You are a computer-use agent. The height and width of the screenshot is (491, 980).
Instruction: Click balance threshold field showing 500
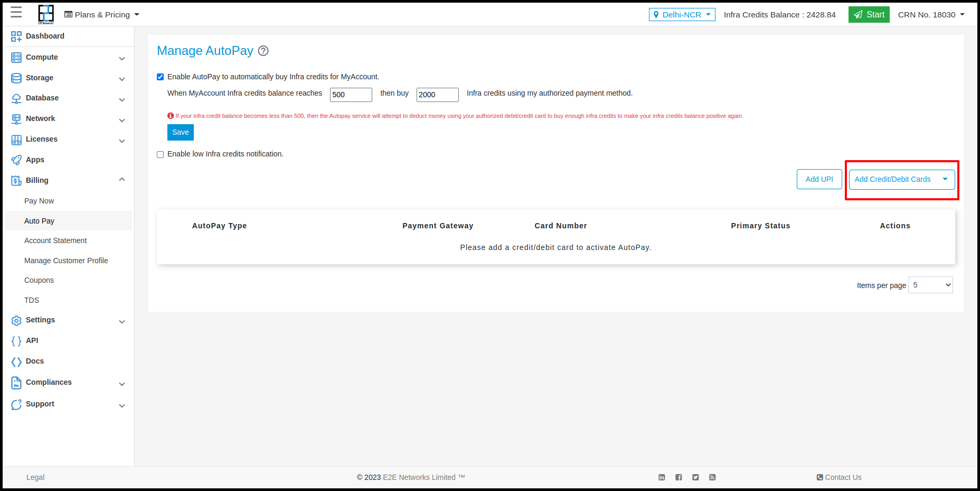[351, 95]
